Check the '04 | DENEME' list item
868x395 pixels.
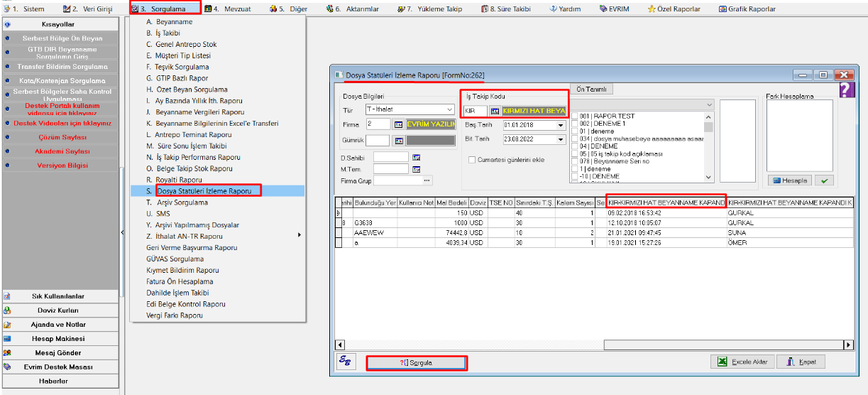[x=576, y=146]
